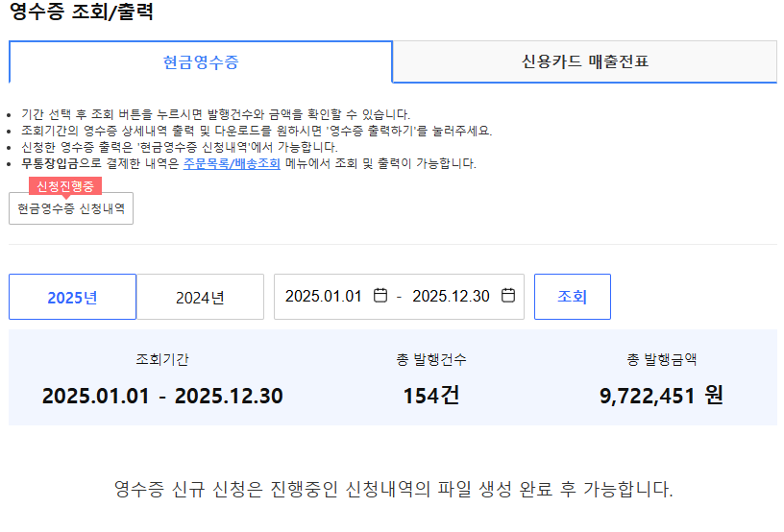Switch to the 현금영수증 tab
The width and height of the screenshot is (784, 532).
(x=201, y=62)
